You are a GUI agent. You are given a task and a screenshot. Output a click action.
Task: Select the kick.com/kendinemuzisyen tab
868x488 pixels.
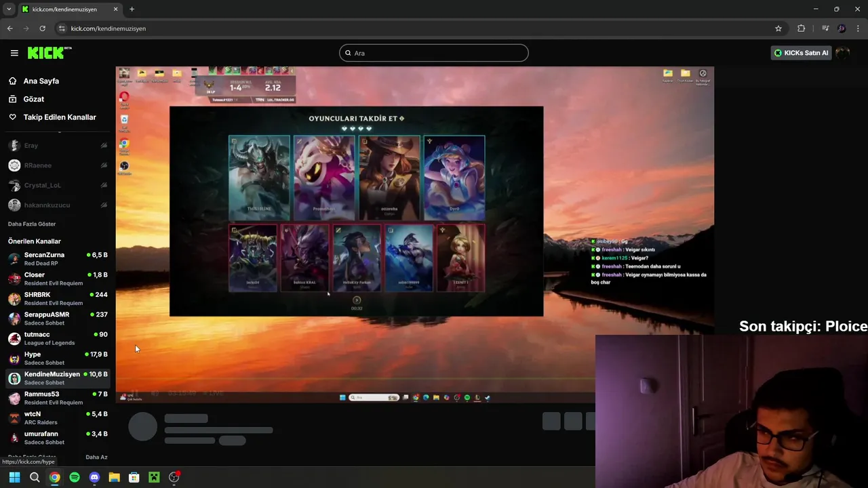point(70,9)
